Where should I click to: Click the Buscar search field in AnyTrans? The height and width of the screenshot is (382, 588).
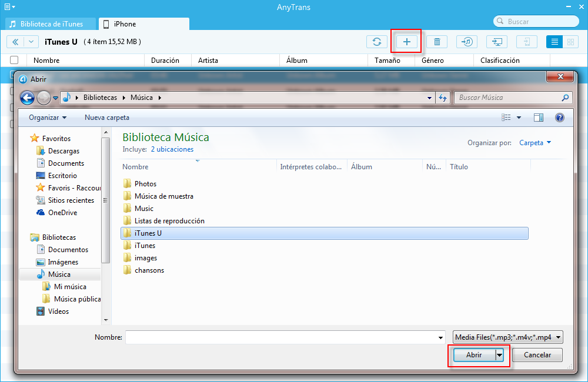[x=536, y=21]
